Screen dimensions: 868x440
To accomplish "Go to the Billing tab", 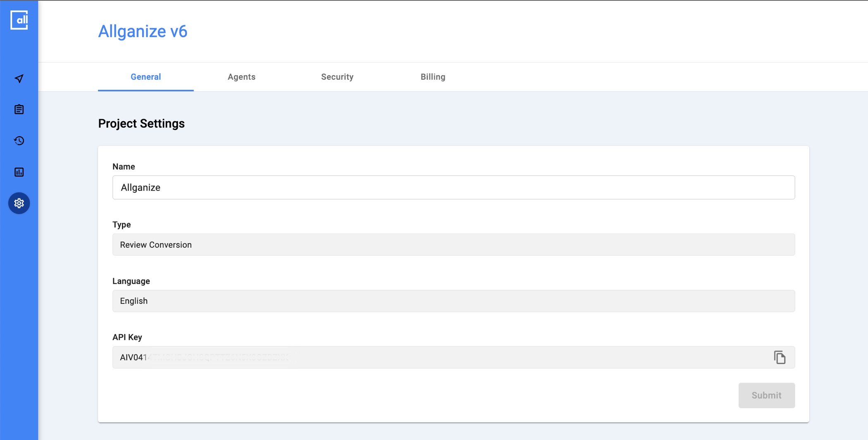I will point(433,77).
